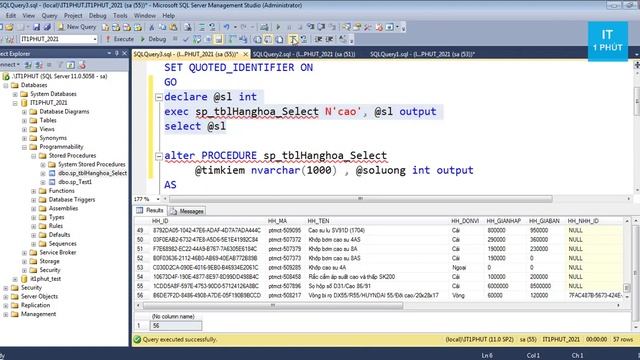
Task: Click the New Query button
Action: coord(77,27)
